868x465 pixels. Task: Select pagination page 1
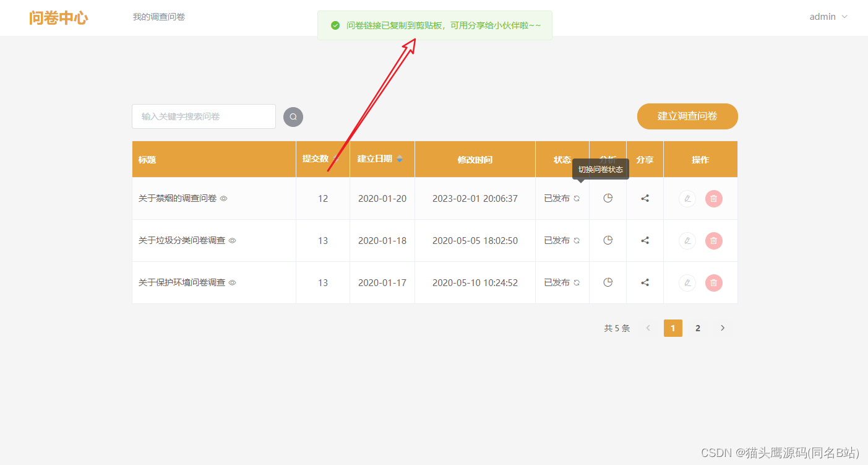tap(673, 328)
